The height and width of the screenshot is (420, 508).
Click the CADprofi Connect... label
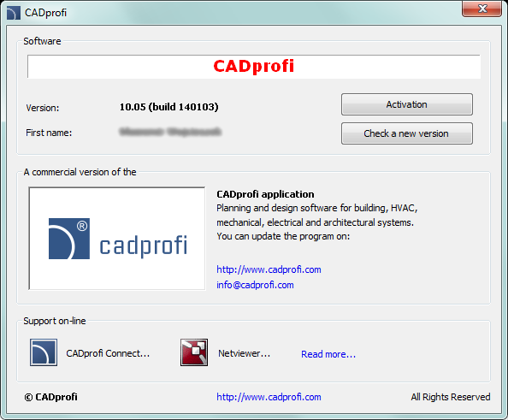tap(108, 353)
